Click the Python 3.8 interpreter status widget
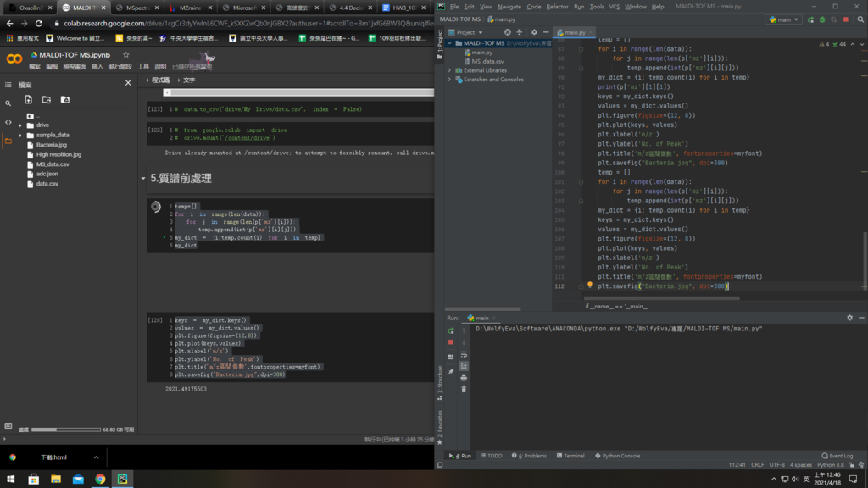This screenshot has height=488, width=868. click(832, 465)
